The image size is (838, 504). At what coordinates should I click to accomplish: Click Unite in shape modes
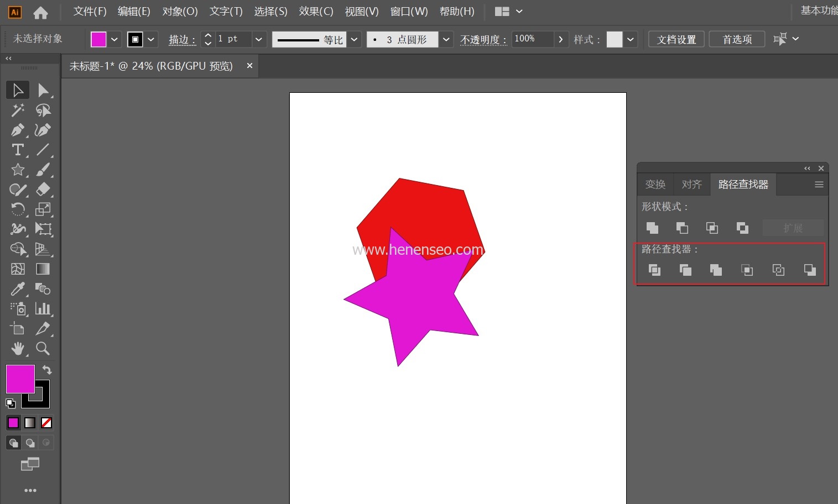(653, 228)
